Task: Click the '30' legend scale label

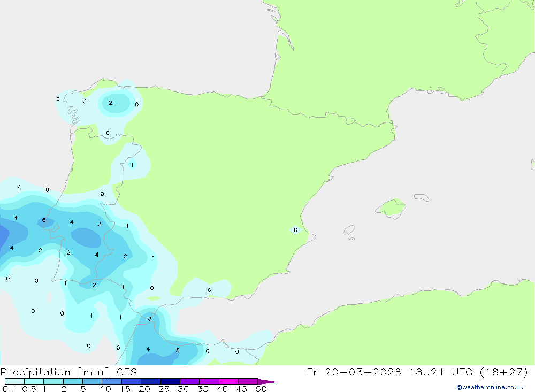Action: click(x=184, y=389)
